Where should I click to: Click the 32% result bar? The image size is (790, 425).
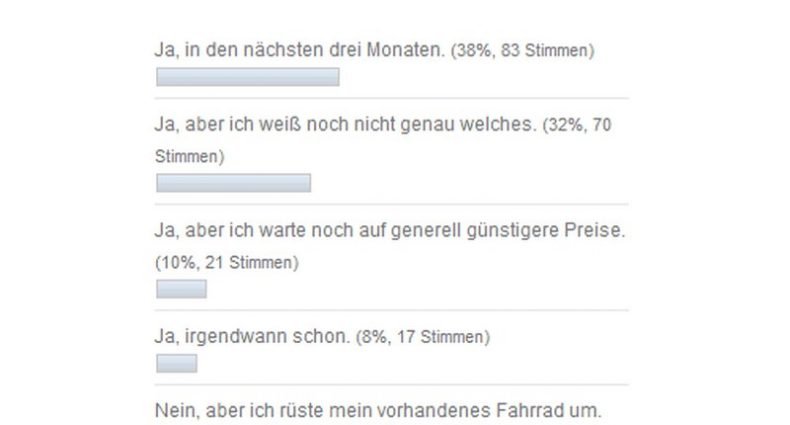[233, 183]
